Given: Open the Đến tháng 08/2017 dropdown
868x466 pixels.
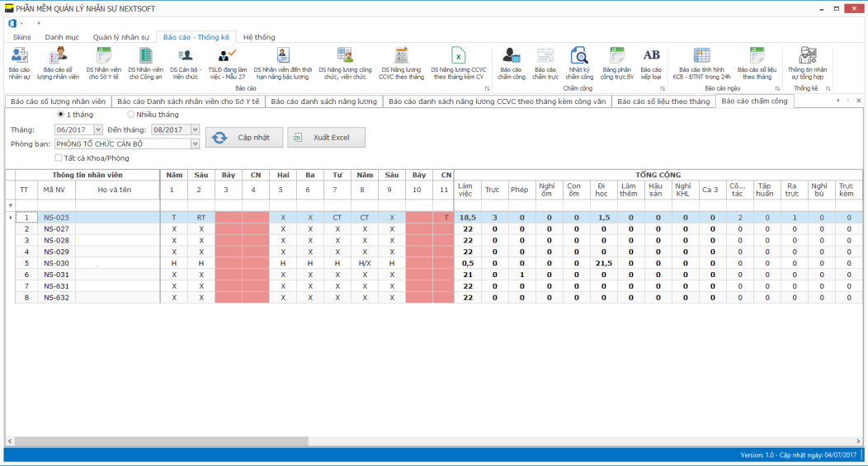Looking at the screenshot, I should coord(195,129).
